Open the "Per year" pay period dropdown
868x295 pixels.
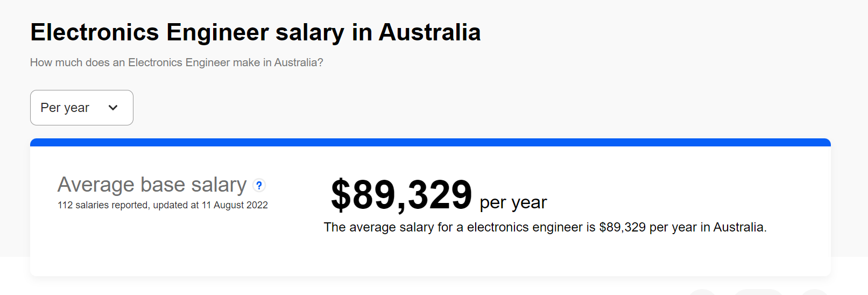pos(81,108)
